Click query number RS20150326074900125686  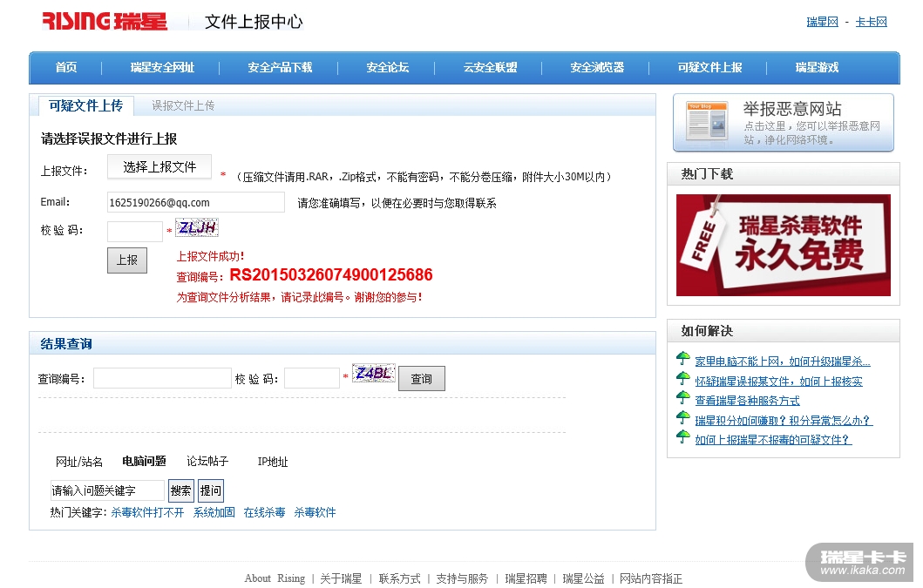(331, 275)
